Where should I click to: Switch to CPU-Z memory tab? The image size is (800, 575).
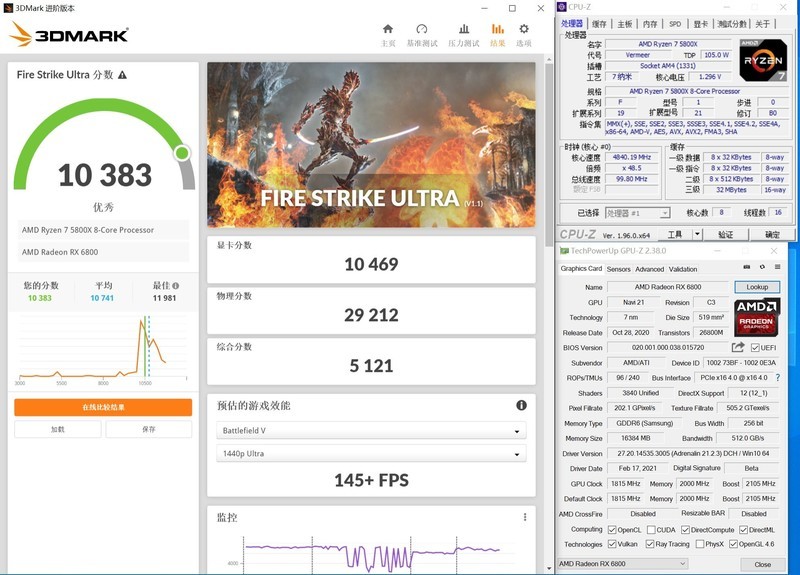[x=650, y=23]
